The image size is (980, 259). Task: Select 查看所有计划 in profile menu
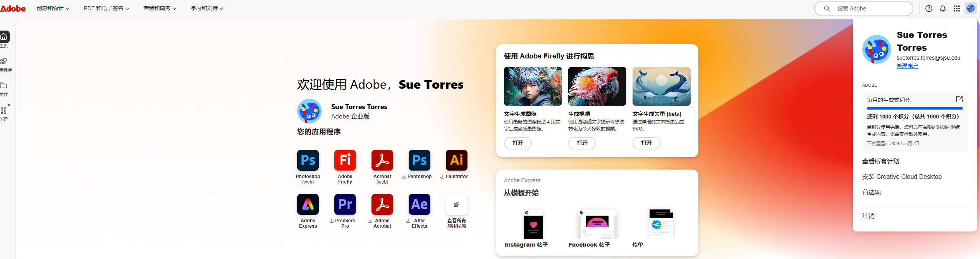tap(880, 161)
